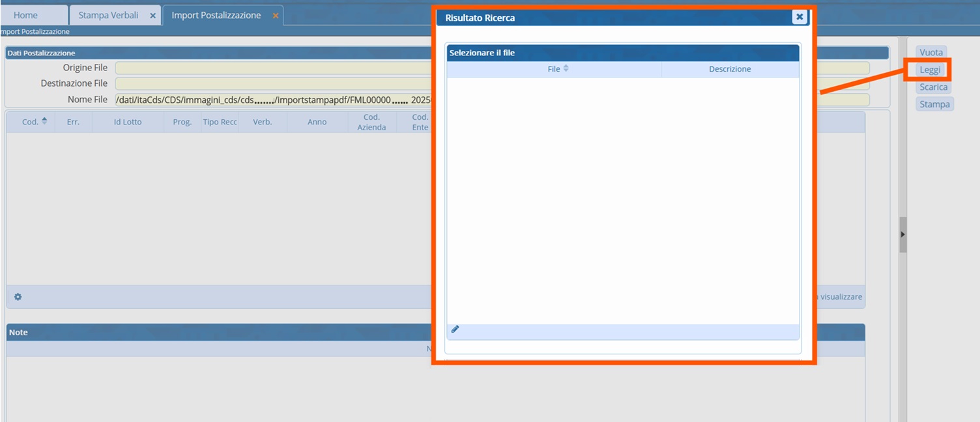The width and height of the screenshot is (980, 422).
Task: Click into the Origine File field
Action: [274, 68]
